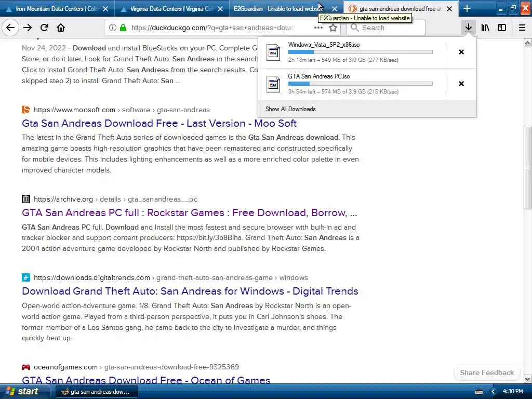Open the Library bookshelf icon
The width and height of the screenshot is (532, 399).
(485, 28)
